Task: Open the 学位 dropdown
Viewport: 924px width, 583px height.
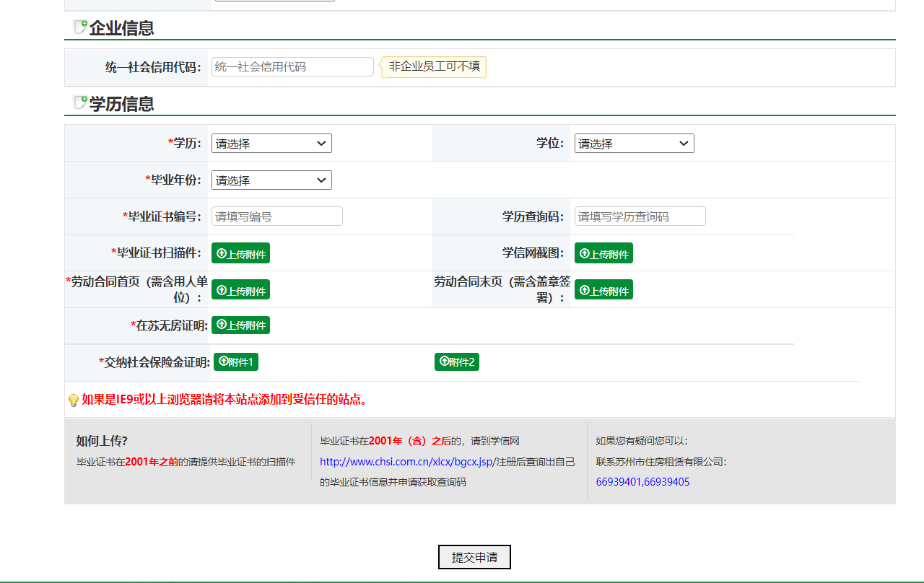Action: [634, 144]
